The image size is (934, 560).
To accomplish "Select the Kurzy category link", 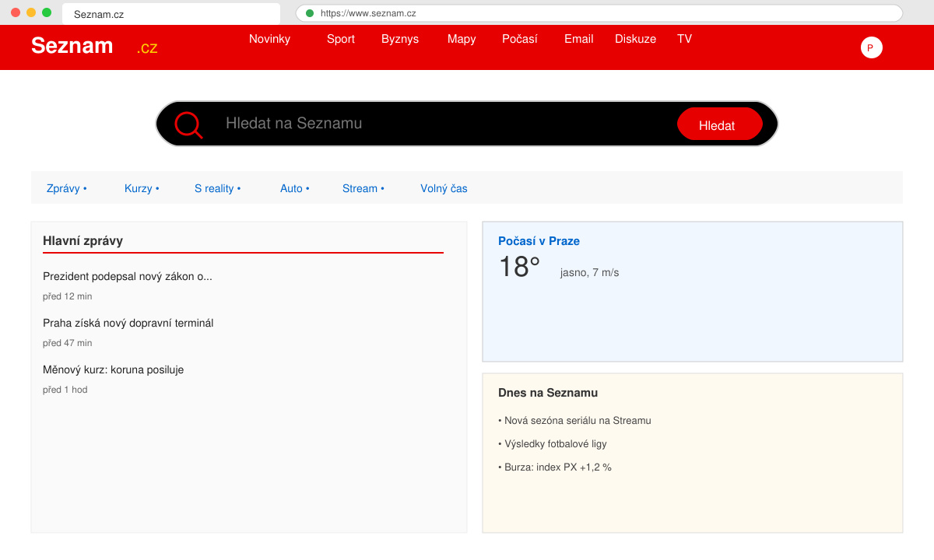I will 142,188.
